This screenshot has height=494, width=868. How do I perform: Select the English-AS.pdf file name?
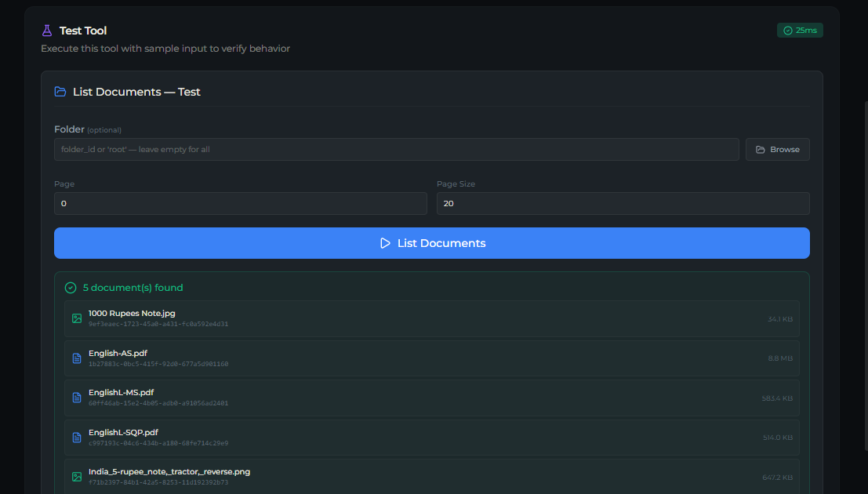pos(118,354)
